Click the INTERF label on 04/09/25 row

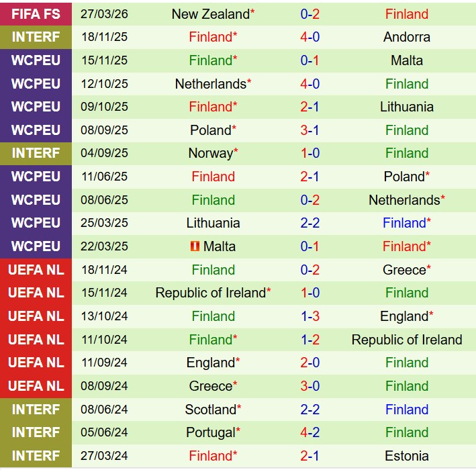click(x=36, y=153)
